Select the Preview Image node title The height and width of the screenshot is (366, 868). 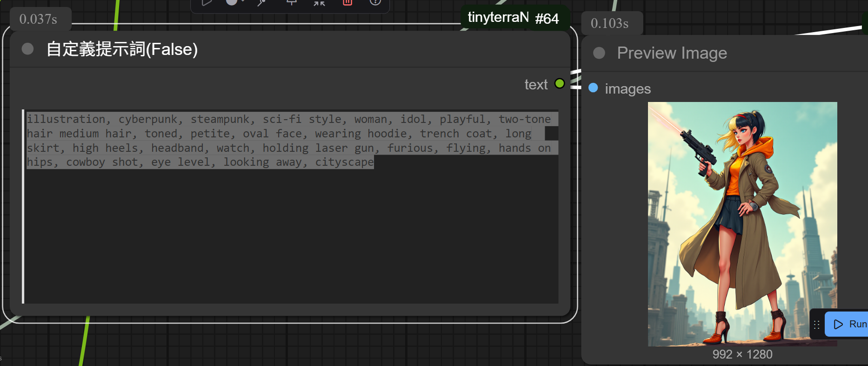coord(672,53)
